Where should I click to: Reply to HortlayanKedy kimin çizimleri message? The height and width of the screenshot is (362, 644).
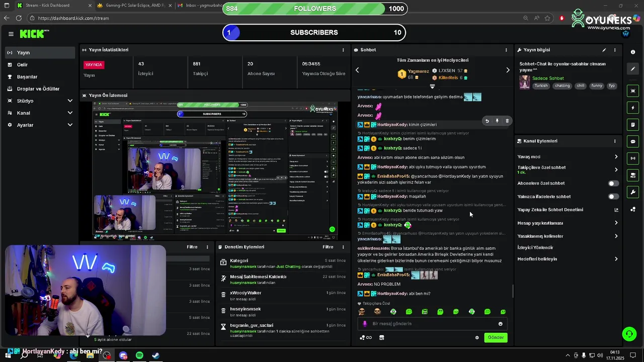point(487,121)
